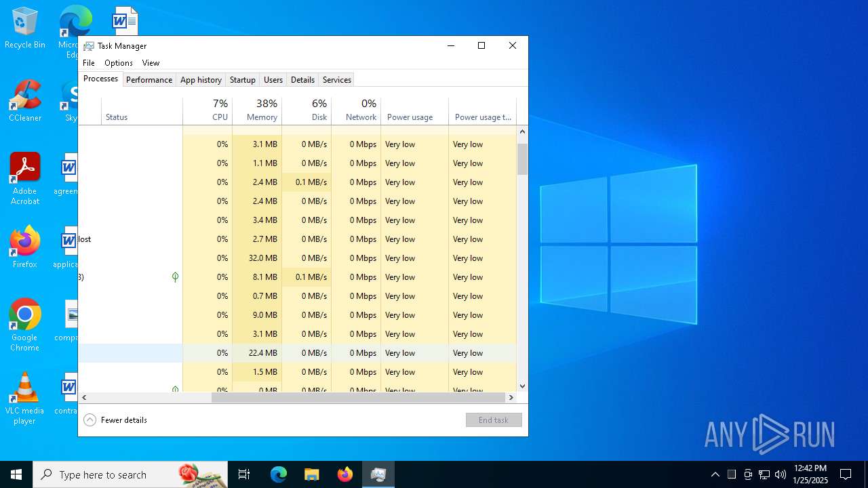Sort by the Power usage trend column header
The height and width of the screenshot is (488, 868).
click(x=482, y=110)
